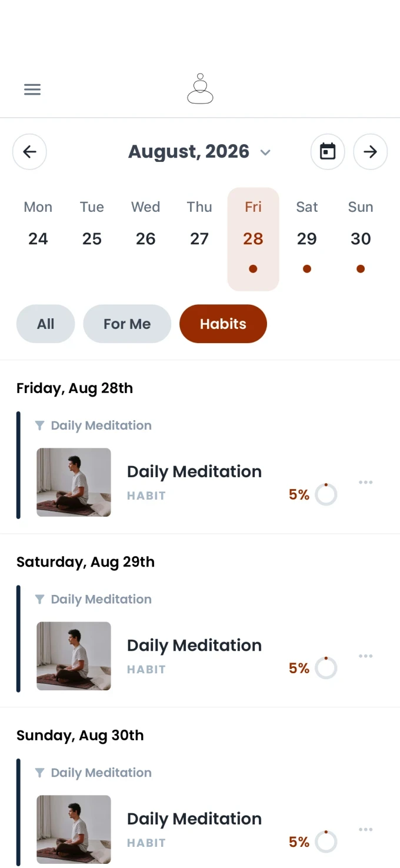Open more options for Sunday's Daily Meditation
This screenshot has height=868, width=400.
[366, 829]
